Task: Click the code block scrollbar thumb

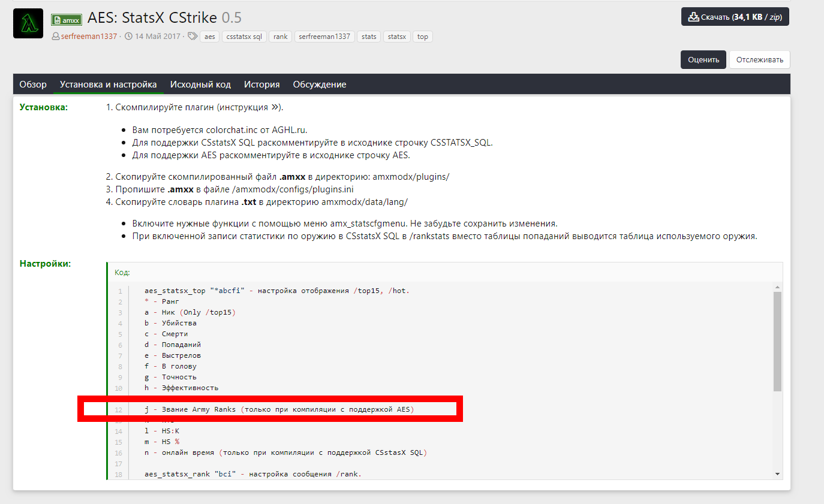Action: click(x=778, y=342)
